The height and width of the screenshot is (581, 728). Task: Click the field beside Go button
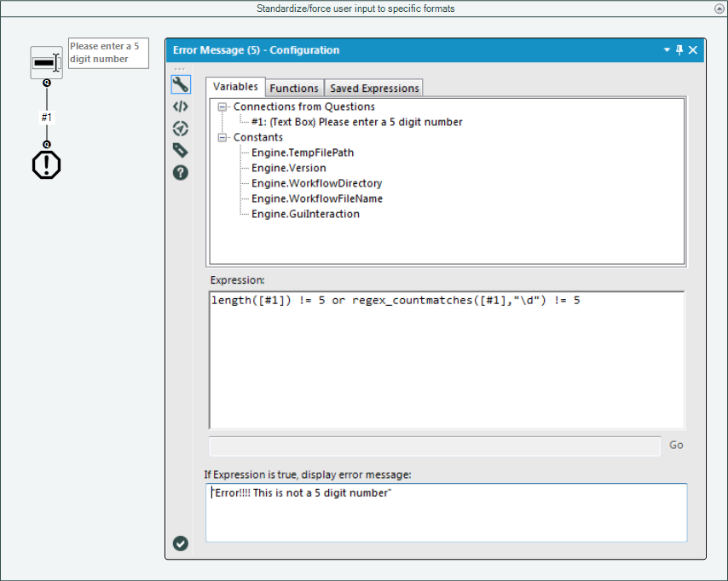click(435, 446)
